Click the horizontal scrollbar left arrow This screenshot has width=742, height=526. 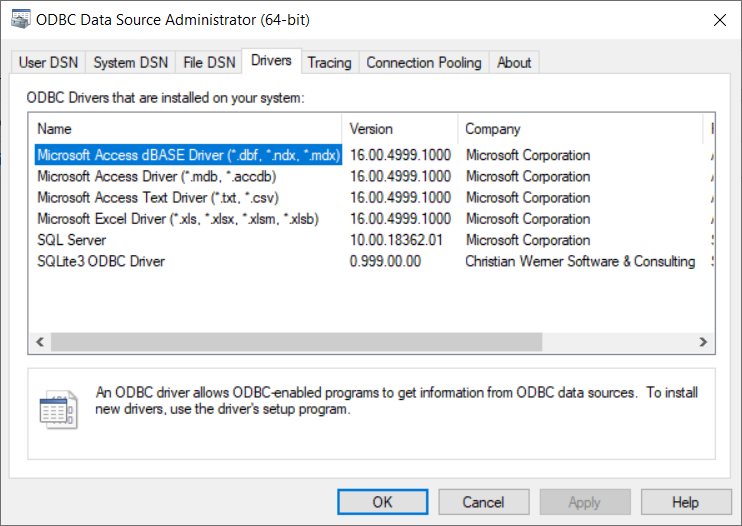(41, 342)
